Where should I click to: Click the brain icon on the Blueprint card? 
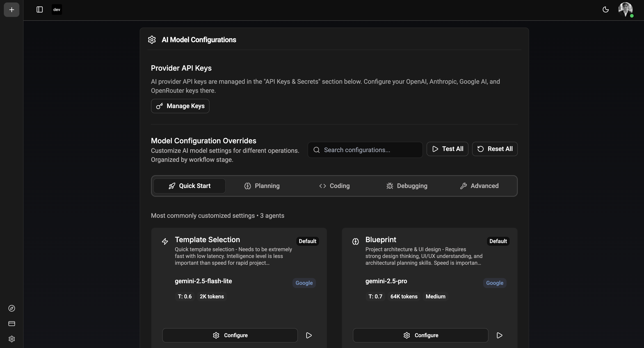click(355, 241)
